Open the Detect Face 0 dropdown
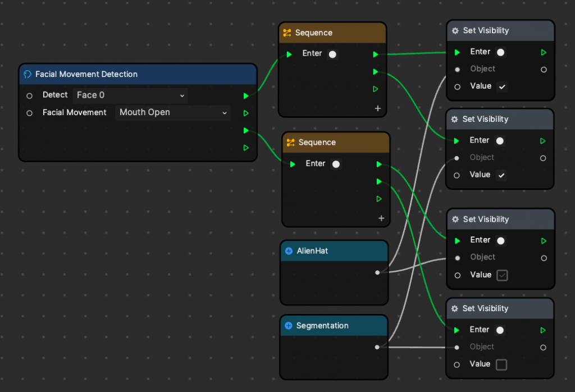The width and height of the screenshot is (575, 392). coord(130,95)
